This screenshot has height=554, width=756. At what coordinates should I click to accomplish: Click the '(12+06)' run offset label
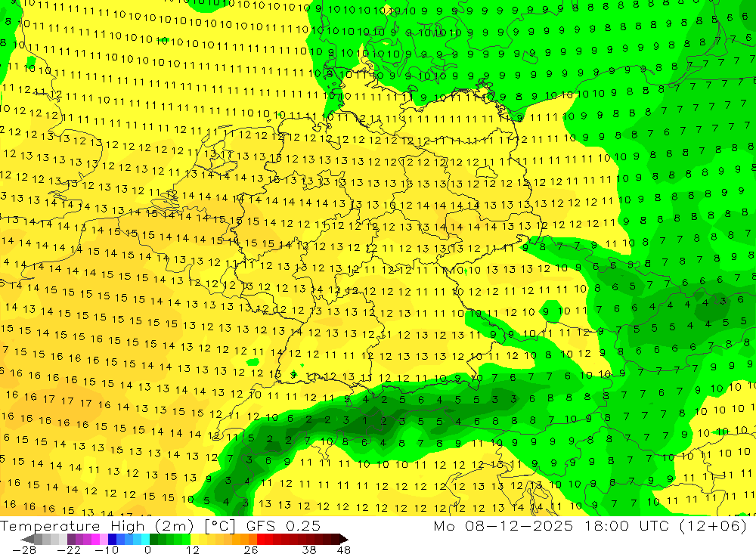click(713, 525)
